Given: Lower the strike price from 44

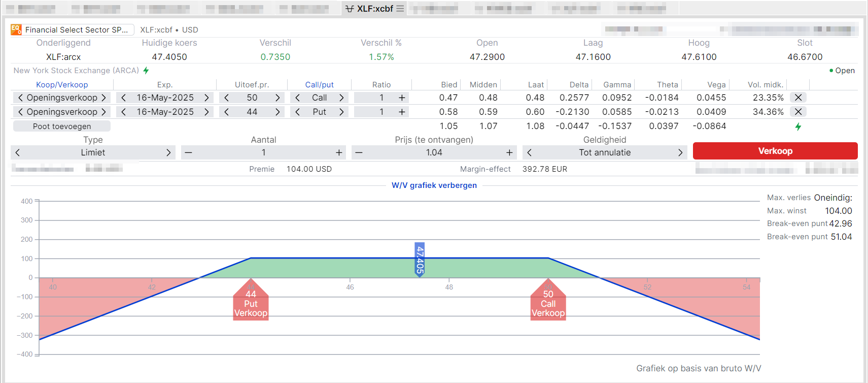Looking at the screenshot, I should coord(226,112).
